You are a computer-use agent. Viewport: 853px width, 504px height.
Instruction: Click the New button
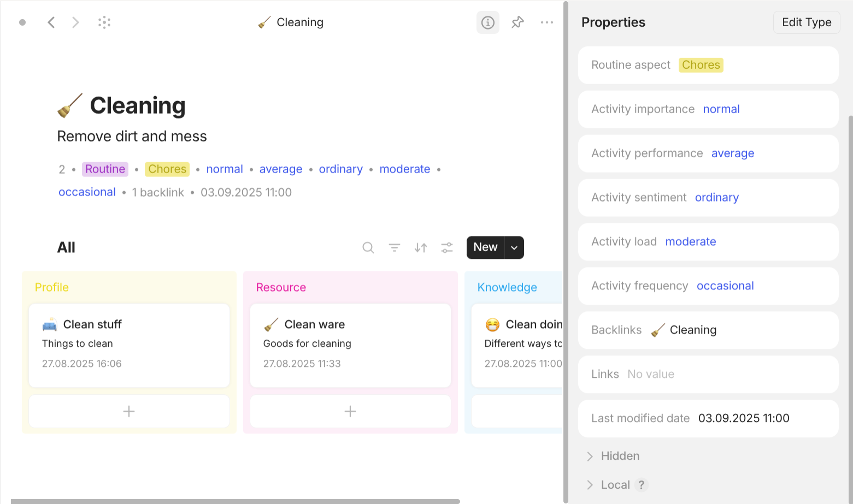(485, 247)
